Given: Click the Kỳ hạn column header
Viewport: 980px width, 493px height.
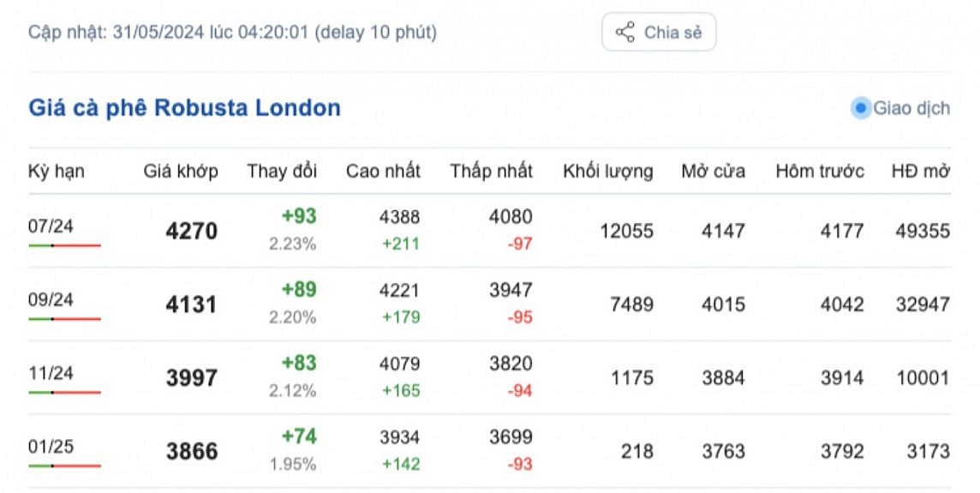Looking at the screenshot, I should point(57,171).
